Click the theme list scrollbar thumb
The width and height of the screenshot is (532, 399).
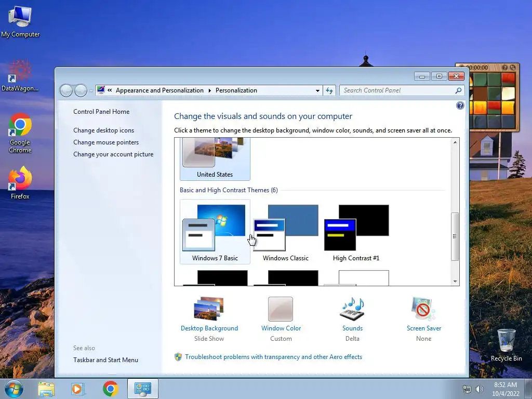point(455,236)
